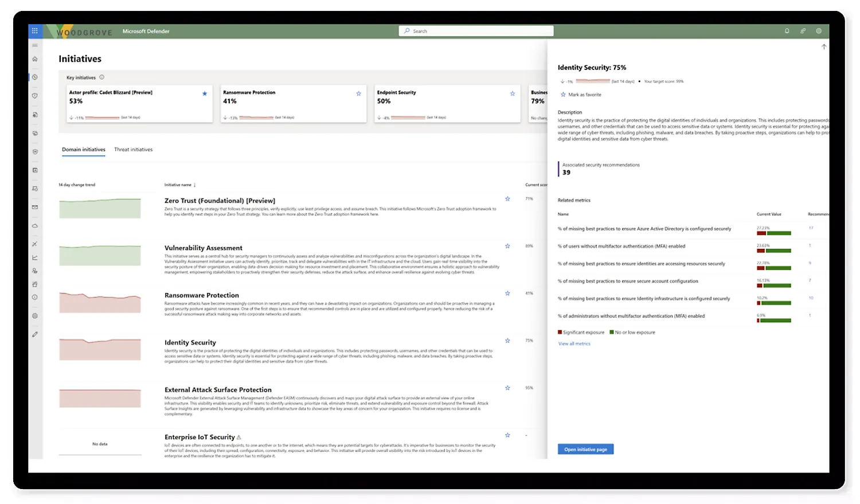
Task: Click the info icon beside Key initiatives
Action: pos(102,77)
